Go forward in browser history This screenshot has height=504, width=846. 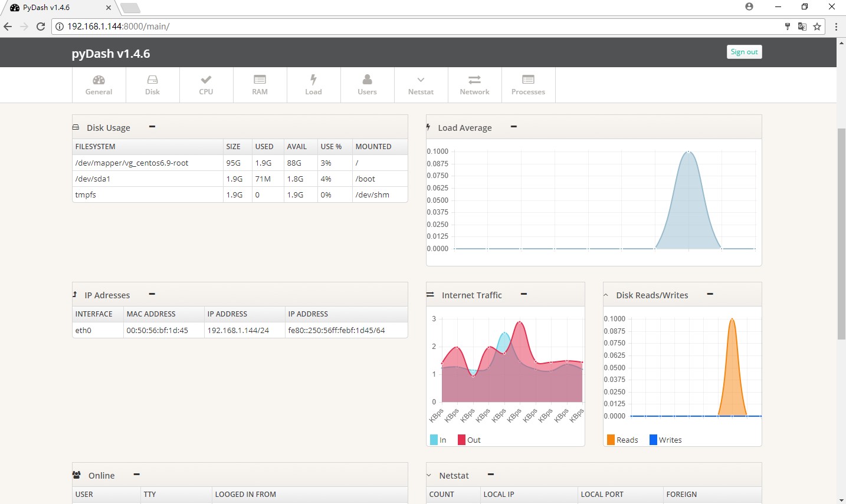tap(24, 27)
